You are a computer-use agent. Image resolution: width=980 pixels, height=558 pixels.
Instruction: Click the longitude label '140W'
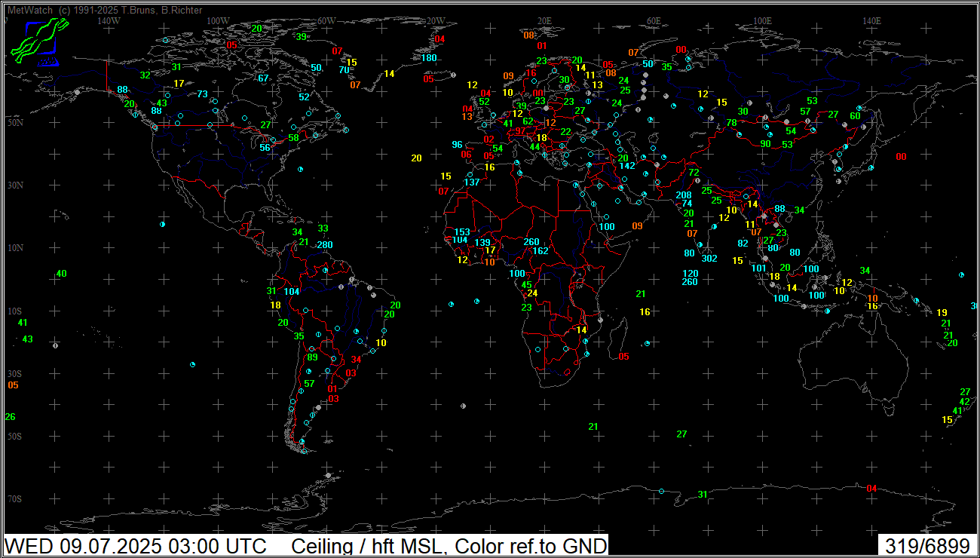click(109, 20)
